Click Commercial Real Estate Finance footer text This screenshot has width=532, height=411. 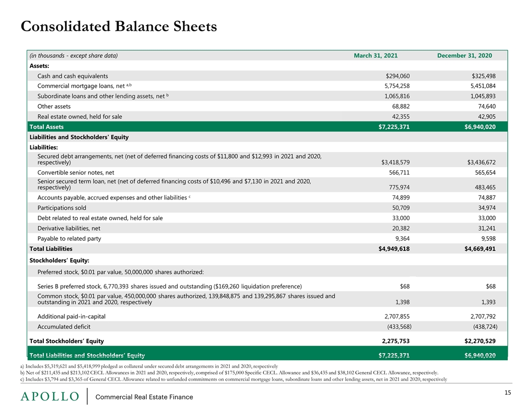144,397
